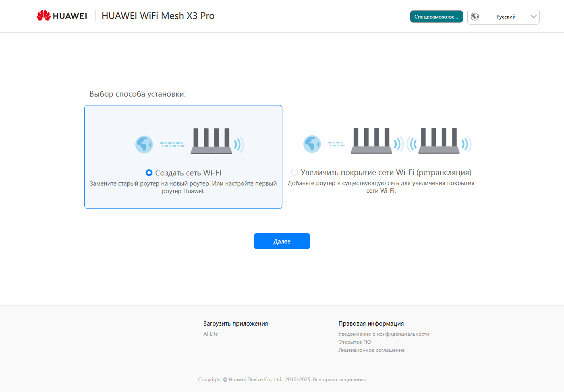
Task: Click the Замените старый роутер description text
Action: (x=183, y=187)
